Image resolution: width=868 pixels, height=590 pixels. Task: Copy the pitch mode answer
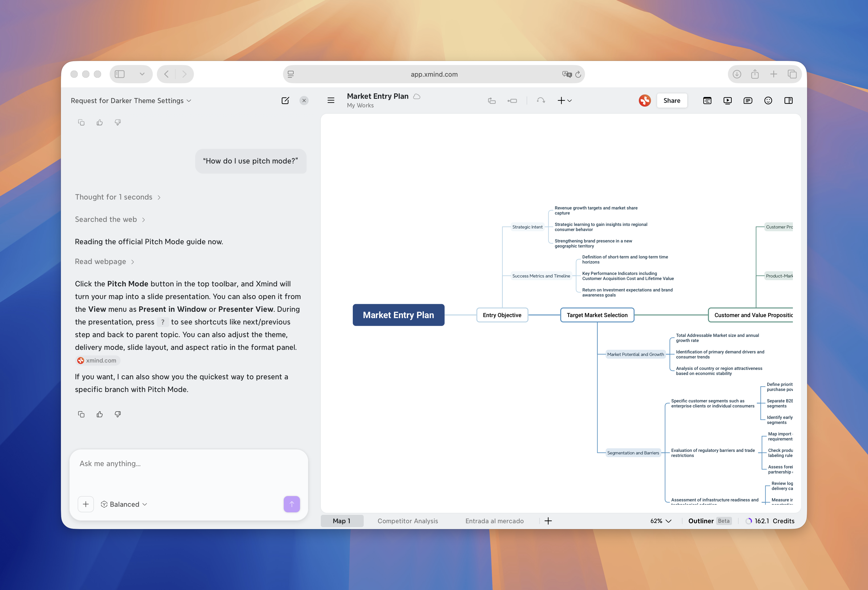point(81,414)
